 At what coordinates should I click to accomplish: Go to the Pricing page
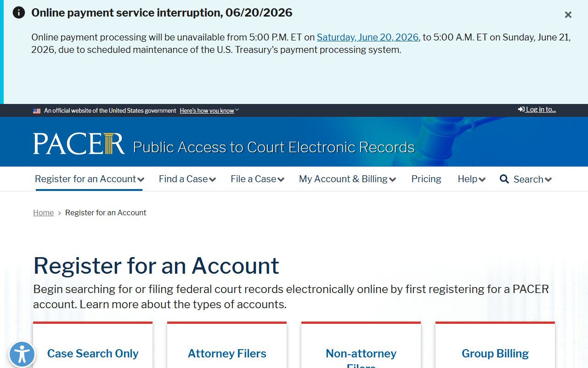point(426,179)
